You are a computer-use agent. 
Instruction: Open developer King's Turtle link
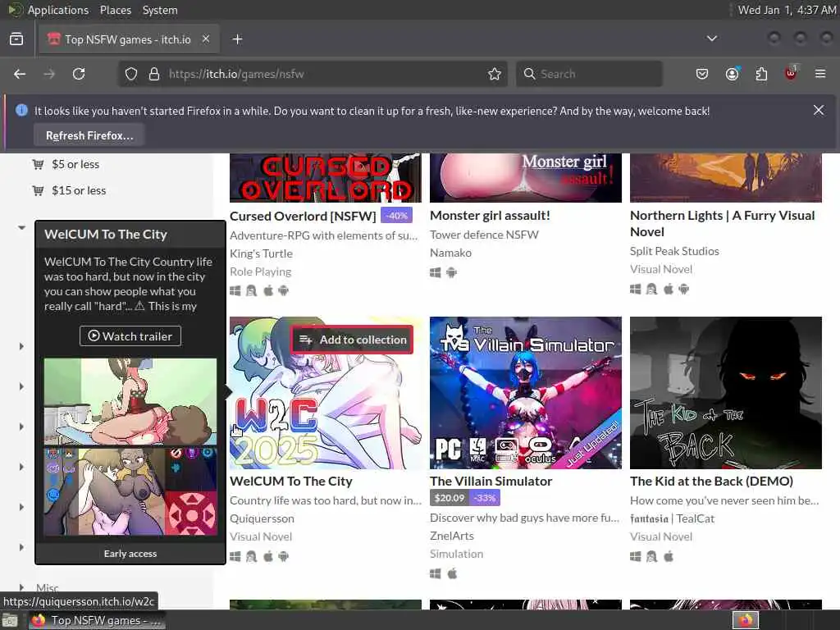click(262, 253)
